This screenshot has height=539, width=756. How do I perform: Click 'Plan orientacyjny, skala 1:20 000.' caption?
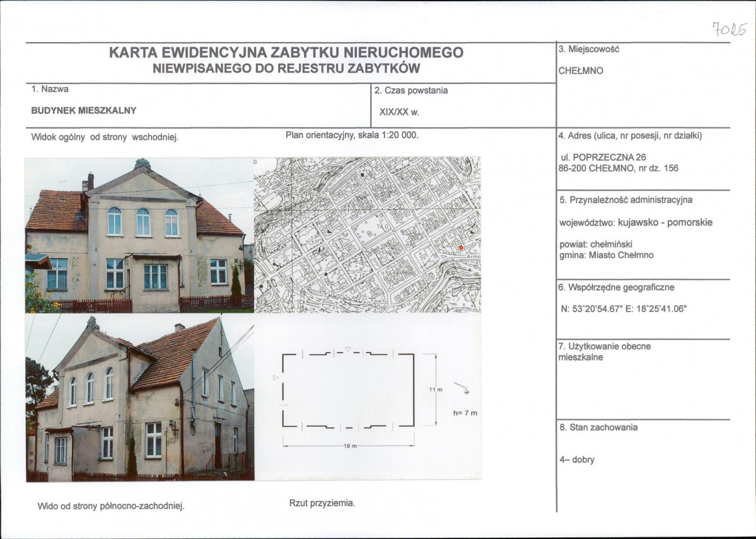point(352,135)
